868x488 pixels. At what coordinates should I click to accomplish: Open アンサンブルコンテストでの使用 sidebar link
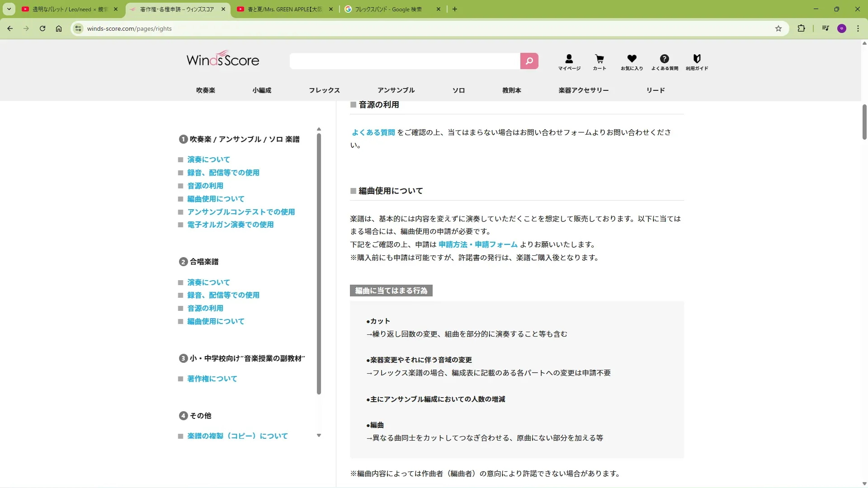(241, 212)
